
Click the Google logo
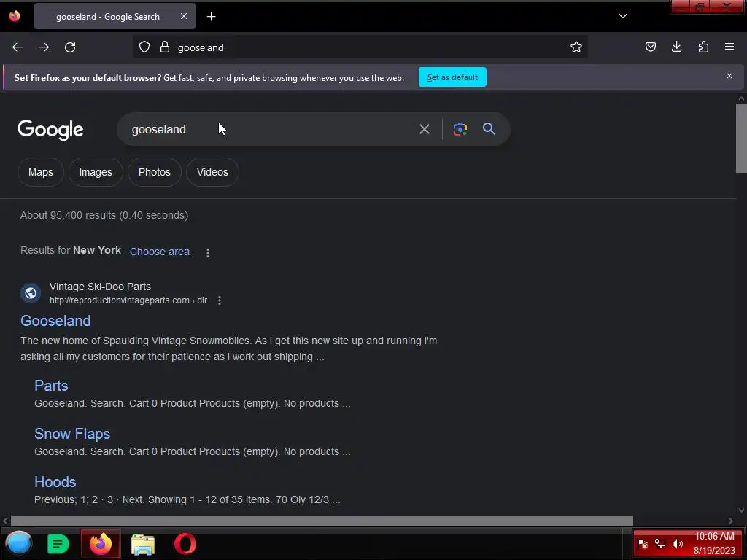[x=50, y=130]
